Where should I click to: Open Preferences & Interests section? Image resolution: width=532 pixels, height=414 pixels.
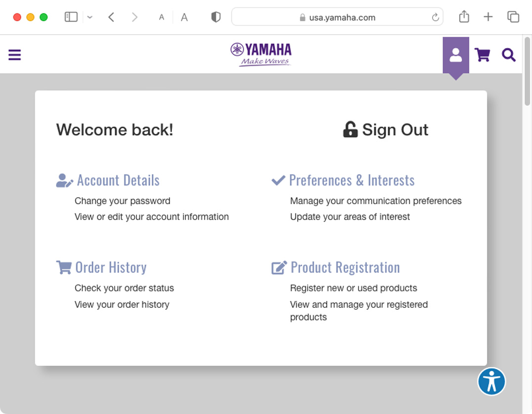(x=352, y=180)
